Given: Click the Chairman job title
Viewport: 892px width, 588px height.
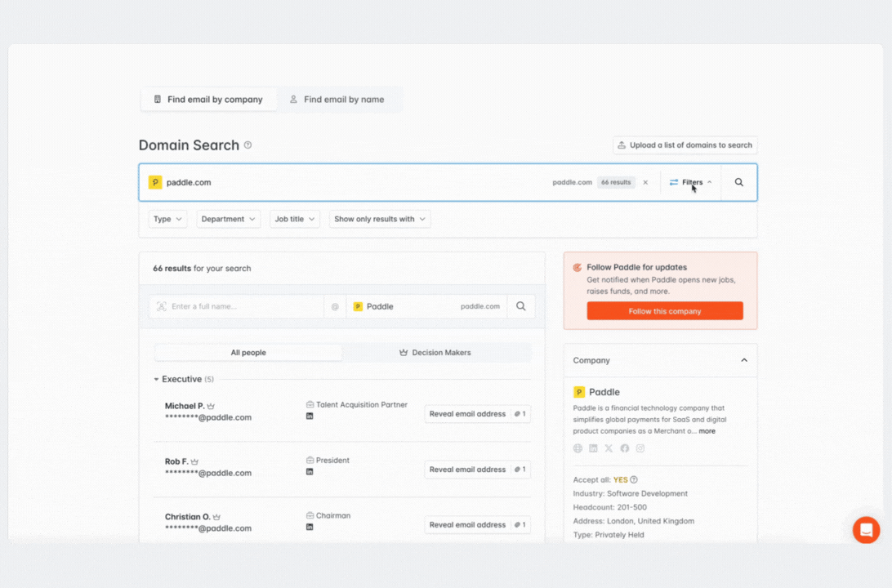Looking at the screenshot, I should [x=333, y=516].
